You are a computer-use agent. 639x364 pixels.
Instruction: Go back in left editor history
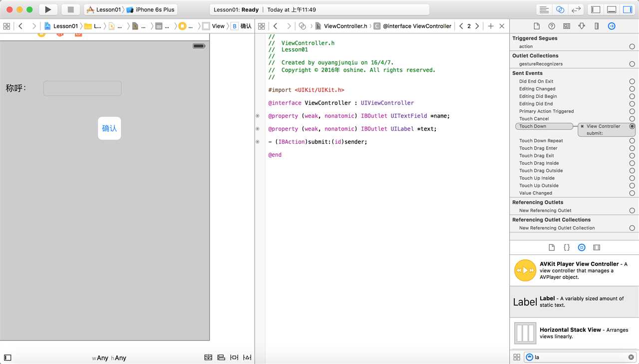[20, 26]
